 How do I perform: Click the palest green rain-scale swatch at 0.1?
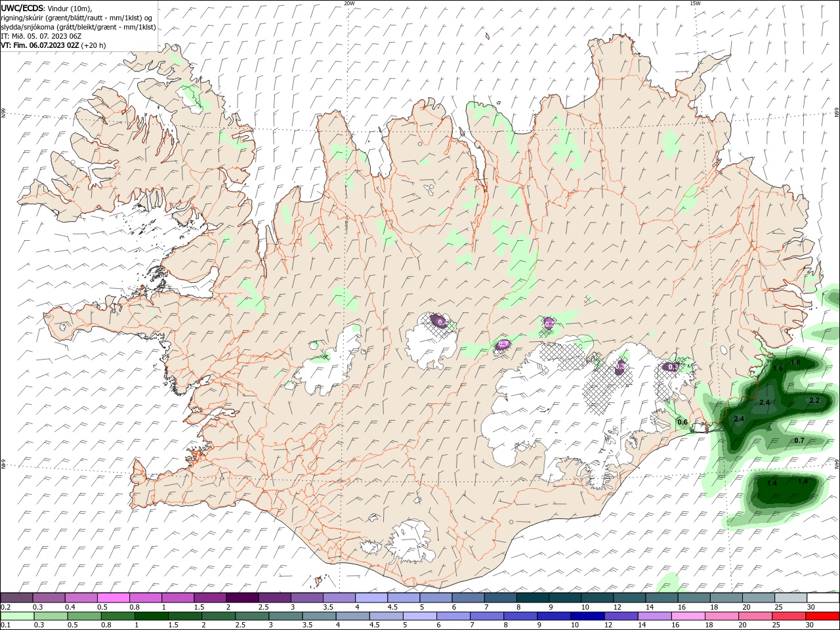click(17, 616)
